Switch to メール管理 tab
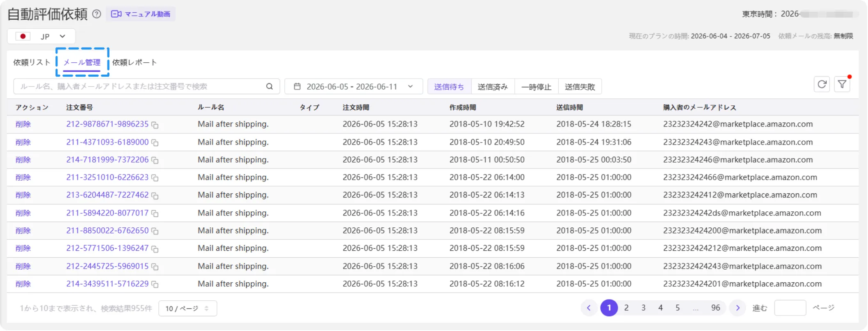 pyautogui.click(x=82, y=62)
